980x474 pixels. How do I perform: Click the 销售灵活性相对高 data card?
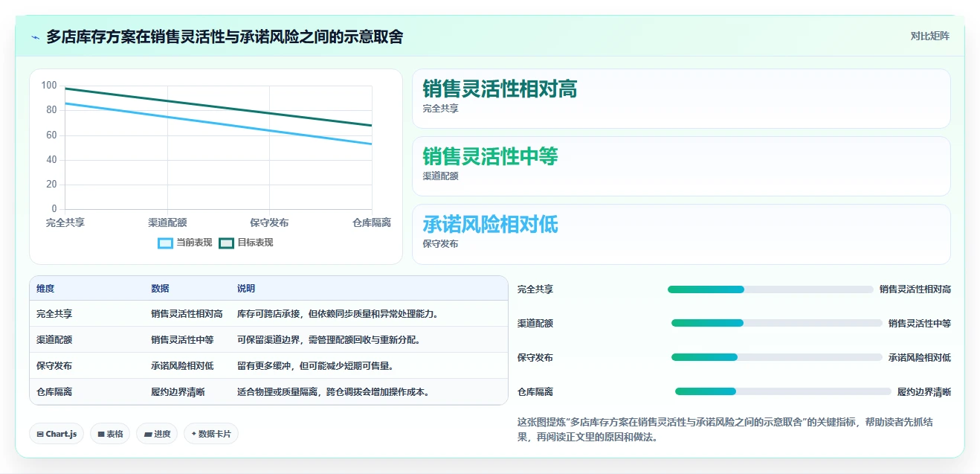pos(681,98)
